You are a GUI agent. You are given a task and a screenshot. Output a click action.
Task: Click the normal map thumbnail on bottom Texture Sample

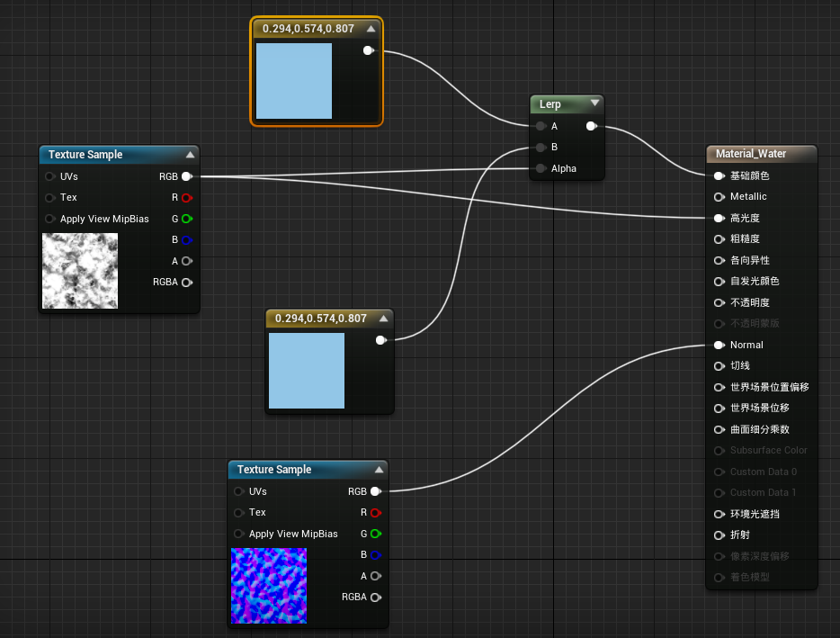click(269, 585)
